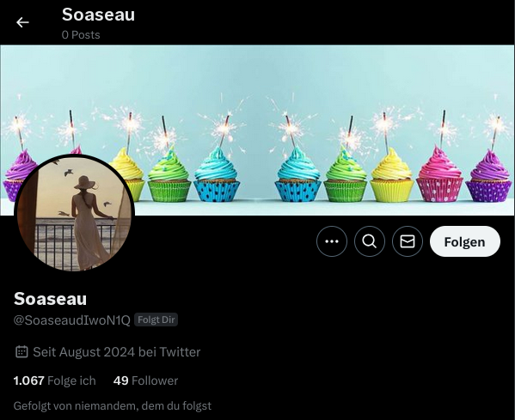Open direct message via envelope icon
515x420 pixels.
[408, 241]
